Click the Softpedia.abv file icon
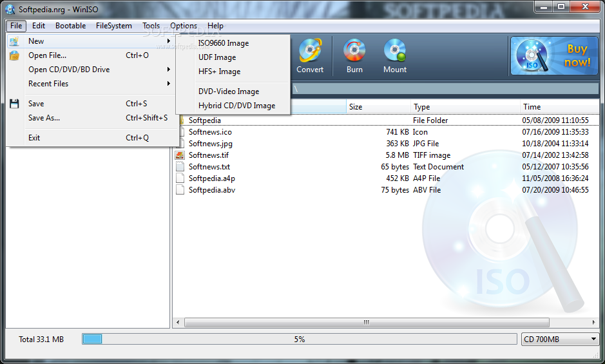This screenshot has height=364, width=605. click(x=180, y=190)
